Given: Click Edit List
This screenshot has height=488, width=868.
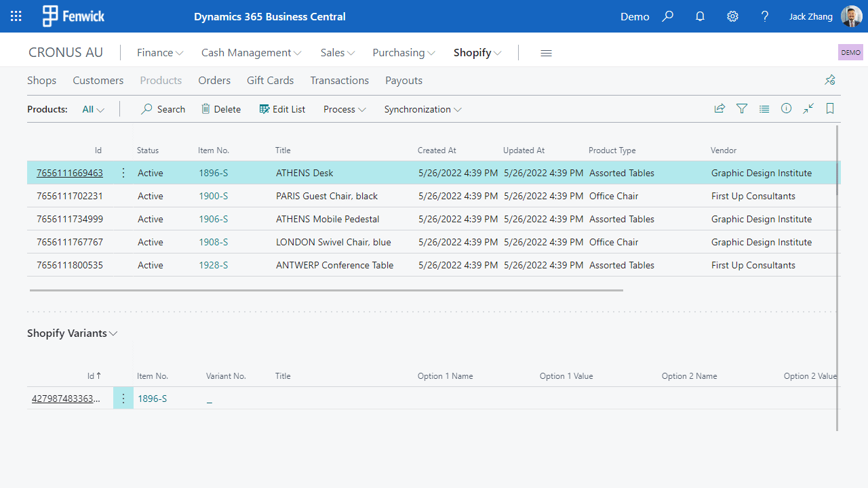Looking at the screenshot, I should click(x=282, y=109).
